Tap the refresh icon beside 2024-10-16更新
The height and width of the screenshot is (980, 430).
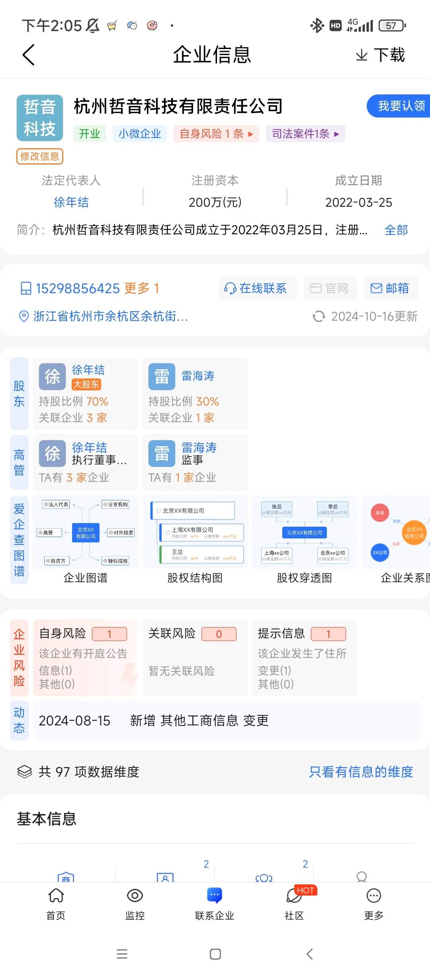pyautogui.click(x=319, y=317)
